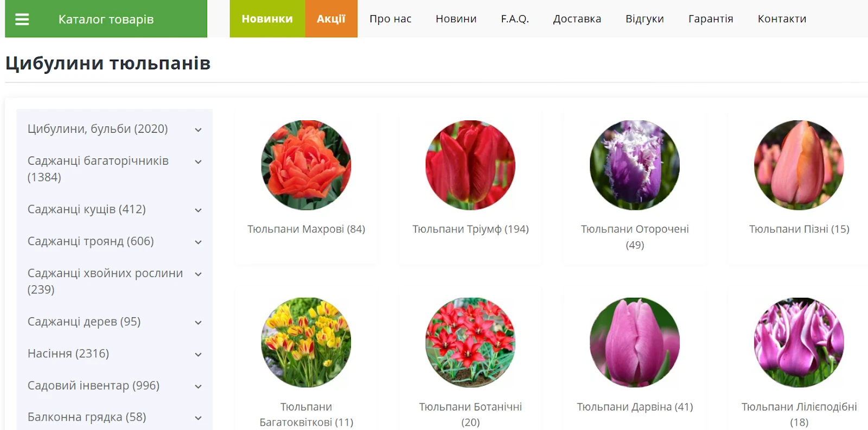Follow the Тюльпани Дарвіна (41) link

635,407
